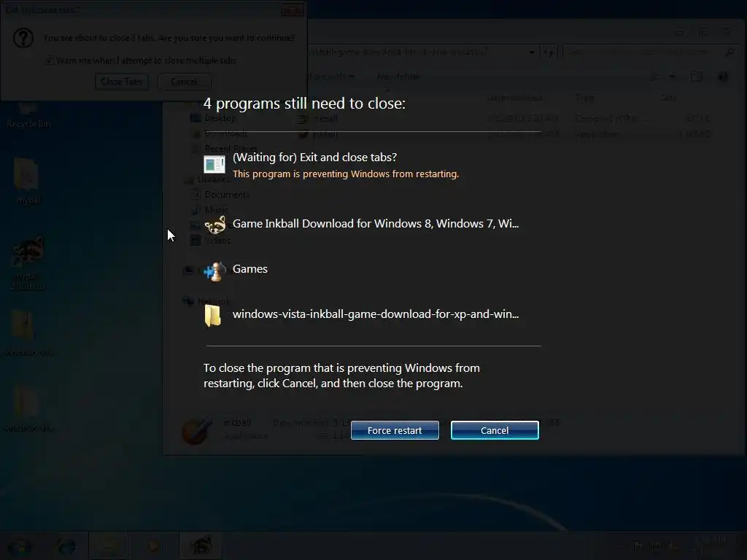
Task: Select 'windows-vista-inkball-game-download-for-xp-and-win...' entry
Action: [x=376, y=314]
